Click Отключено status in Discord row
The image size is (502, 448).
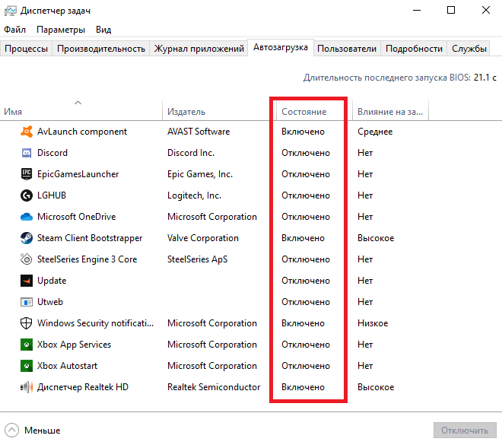point(306,153)
